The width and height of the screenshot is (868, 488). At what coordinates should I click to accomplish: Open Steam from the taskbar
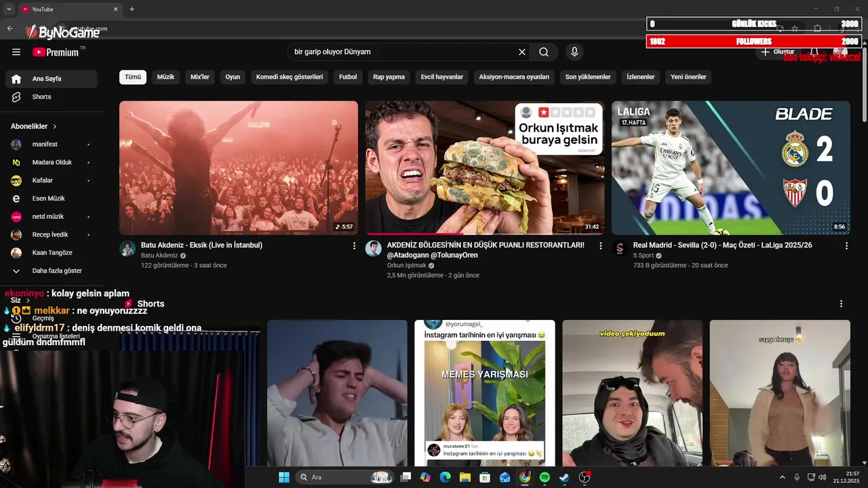(564, 477)
